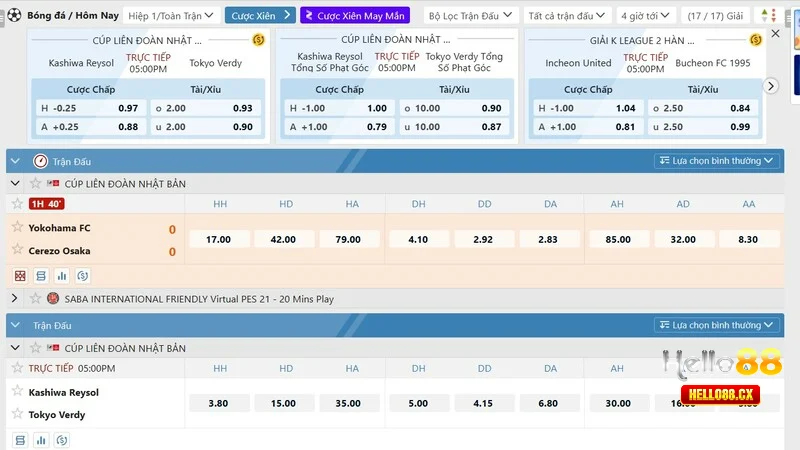Image resolution: width=800 pixels, height=450 pixels.
Task: Pick HH odds 3.80 for Kashiwa match
Action: 218,403
